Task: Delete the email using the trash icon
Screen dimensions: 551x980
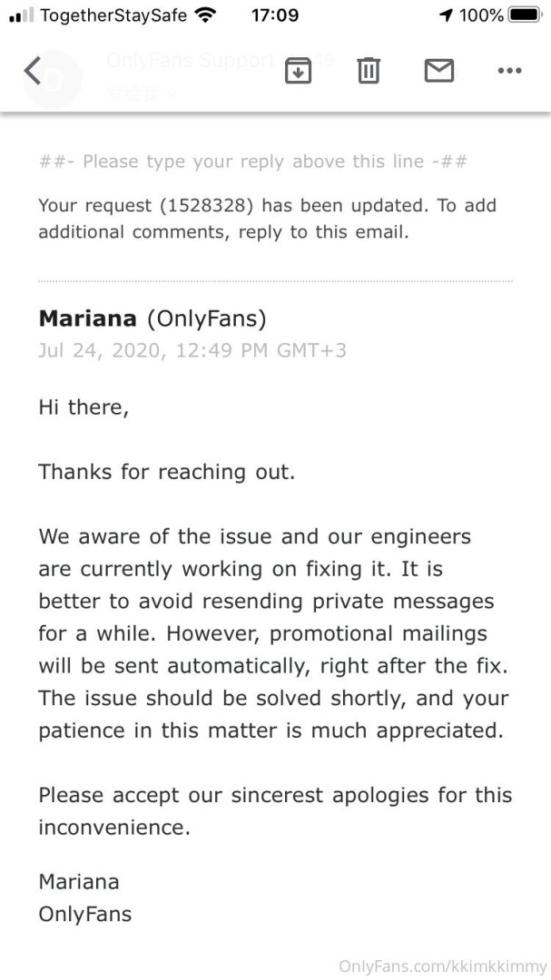Action: [x=369, y=71]
